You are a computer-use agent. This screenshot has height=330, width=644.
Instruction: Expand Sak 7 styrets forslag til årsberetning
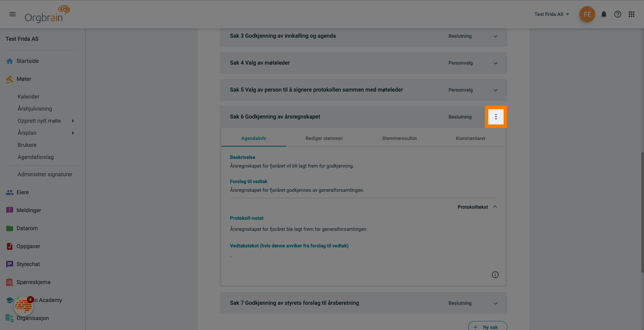pos(495,303)
